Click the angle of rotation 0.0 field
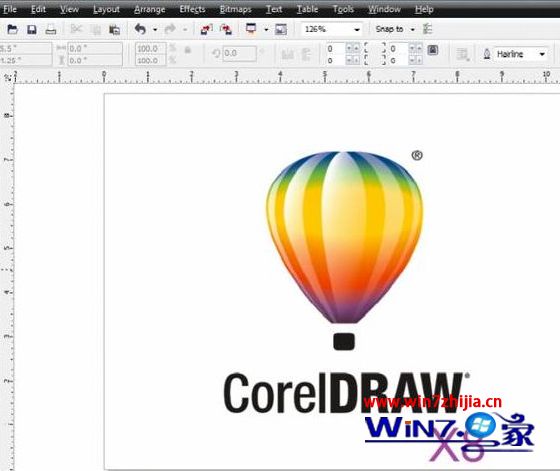560x471 pixels. [x=240, y=54]
